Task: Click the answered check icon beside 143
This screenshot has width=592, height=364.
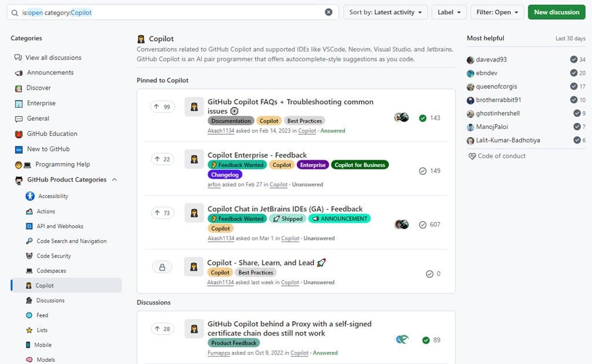Action: click(423, 118)
